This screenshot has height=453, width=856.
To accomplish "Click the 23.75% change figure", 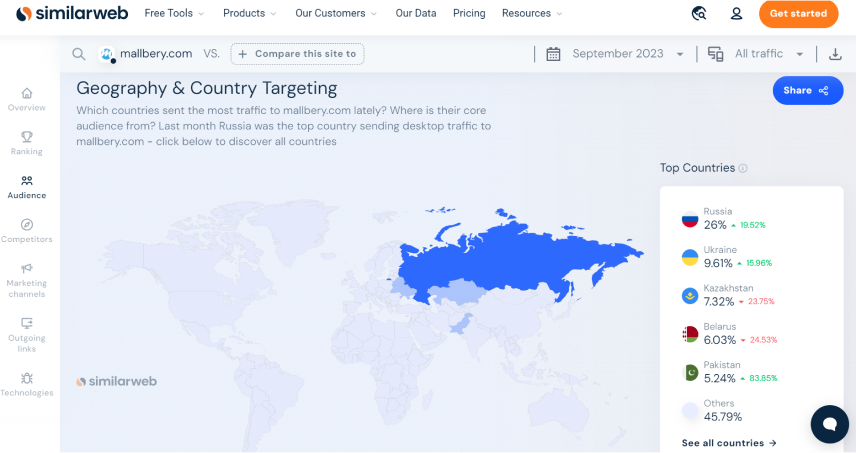I will (x=761, y=301).
